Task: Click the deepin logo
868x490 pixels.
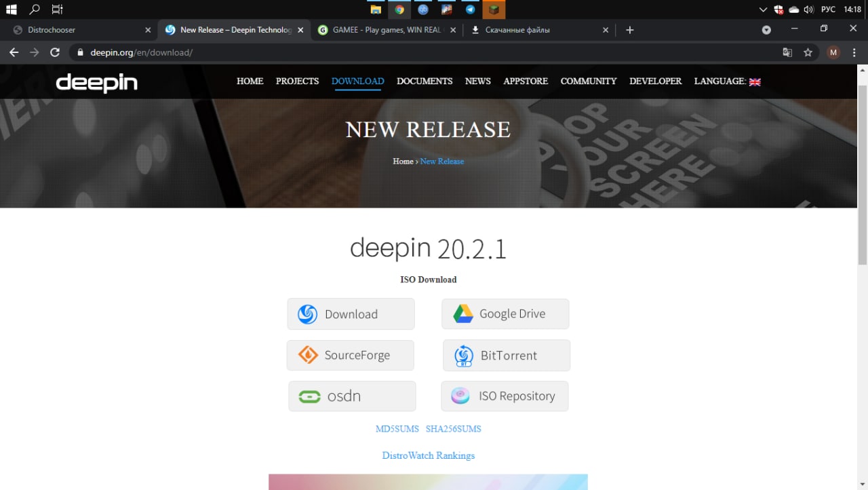Action: tap(96, 83)
